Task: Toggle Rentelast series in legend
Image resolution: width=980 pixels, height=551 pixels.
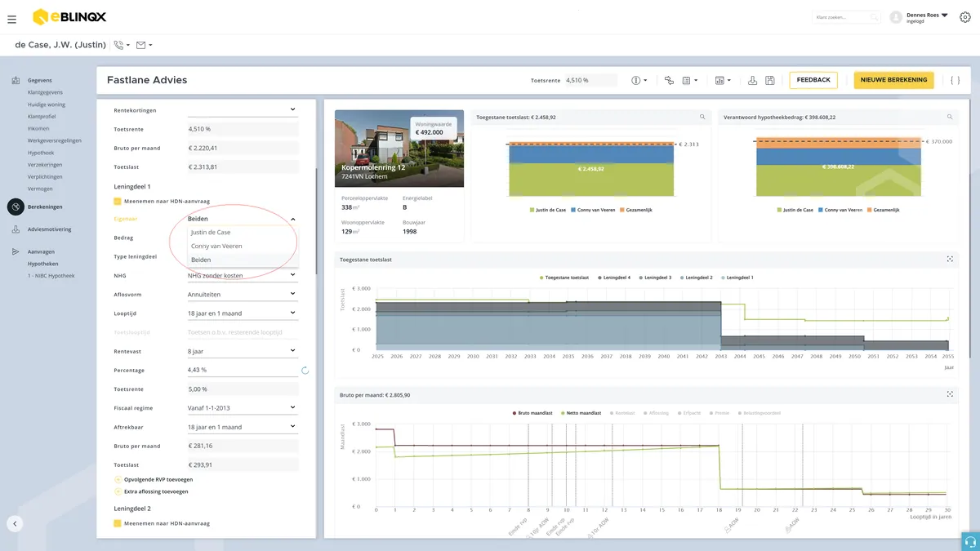Action: pos(621,413)
